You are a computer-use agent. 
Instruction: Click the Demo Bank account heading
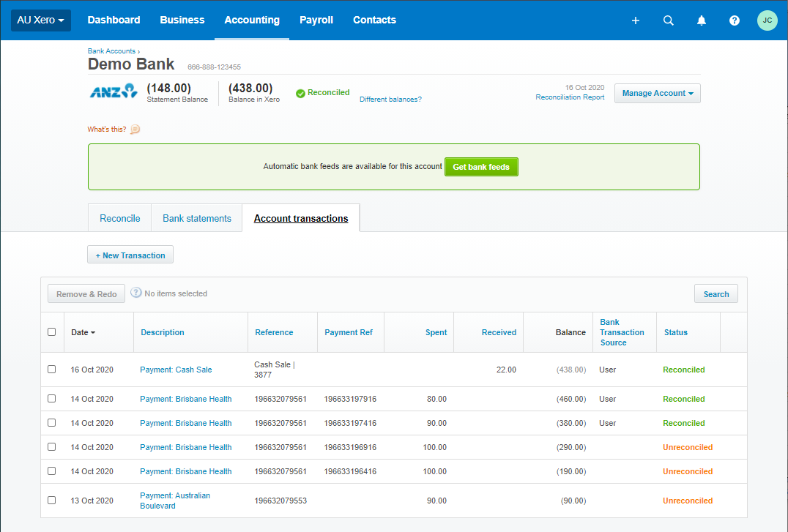point(131,64)
